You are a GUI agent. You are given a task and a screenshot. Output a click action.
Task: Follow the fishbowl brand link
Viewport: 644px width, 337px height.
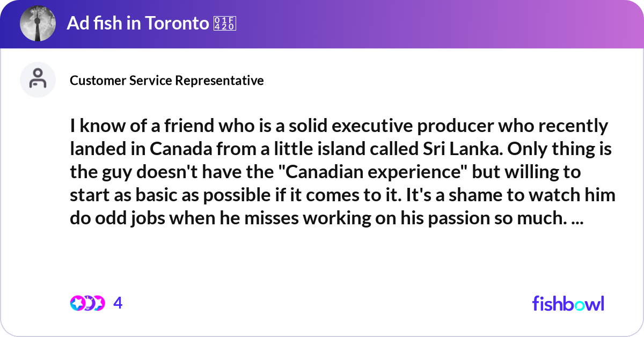pos(568,304)
